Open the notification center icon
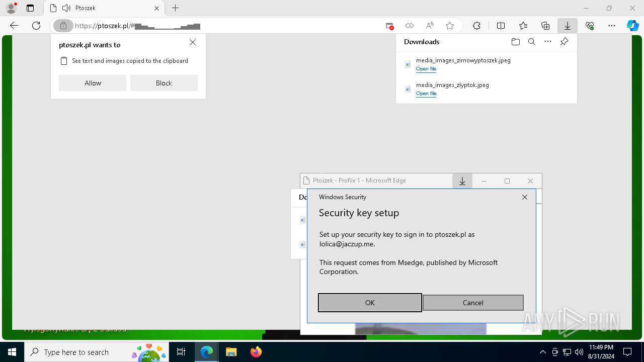Image resolution: width=644 pixels, height=362 pixels. (x=627, y=352)
